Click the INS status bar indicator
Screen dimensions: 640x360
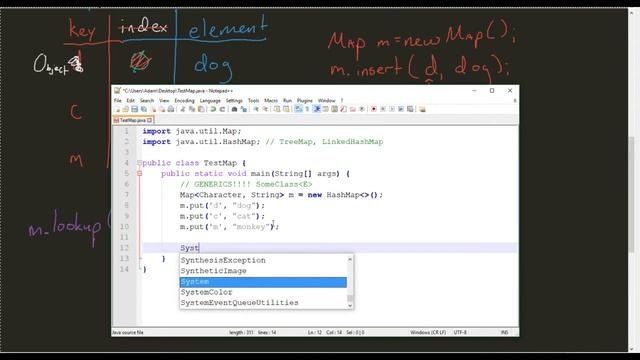click(504, 332)
